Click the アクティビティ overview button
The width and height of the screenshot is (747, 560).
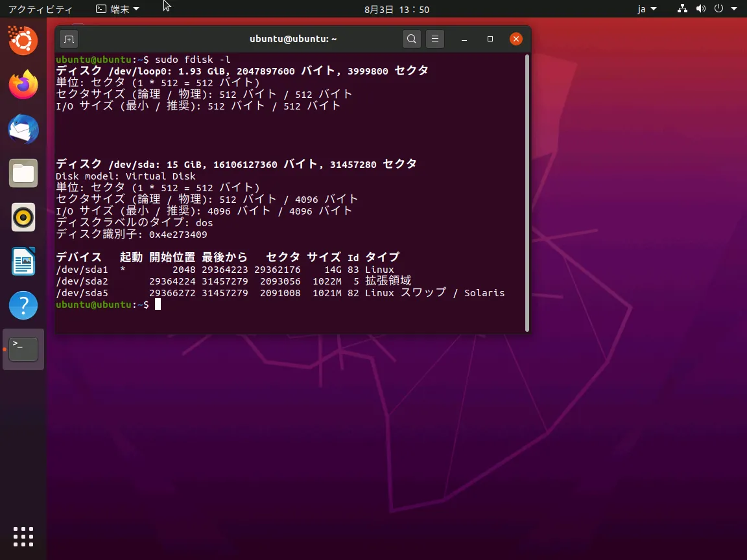tap(40, 9)
